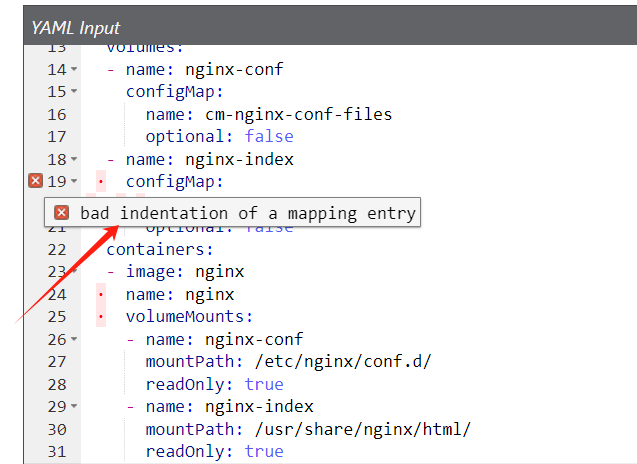Screen dimensions: 637x464
Task: Collapse the fold arrow at line 14
Action: click(74, 70)
